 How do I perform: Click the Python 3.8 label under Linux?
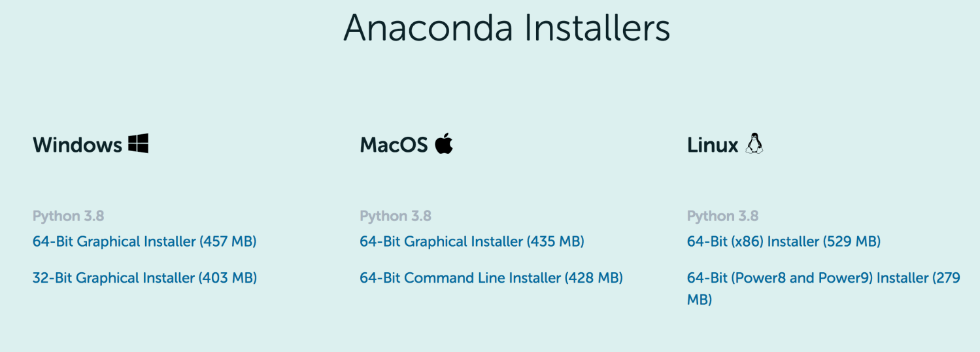723,216
